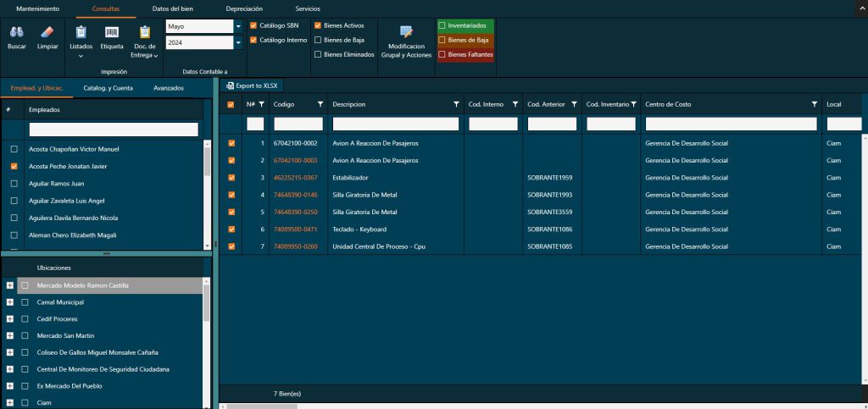Open the Servicios tab
Screen dimensions: 868x409
tap(308, 8)
